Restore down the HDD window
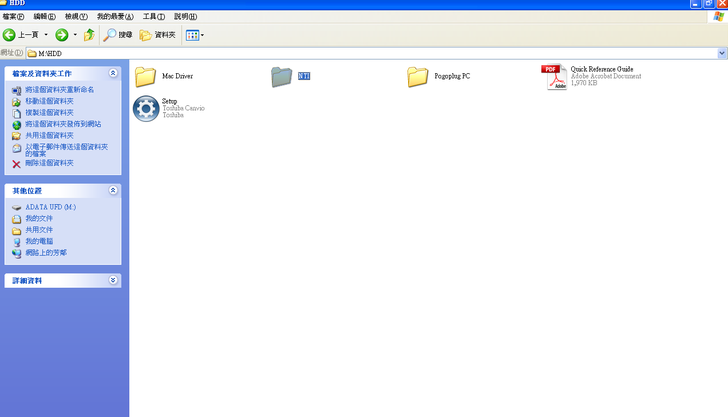 tap(708, 3)
